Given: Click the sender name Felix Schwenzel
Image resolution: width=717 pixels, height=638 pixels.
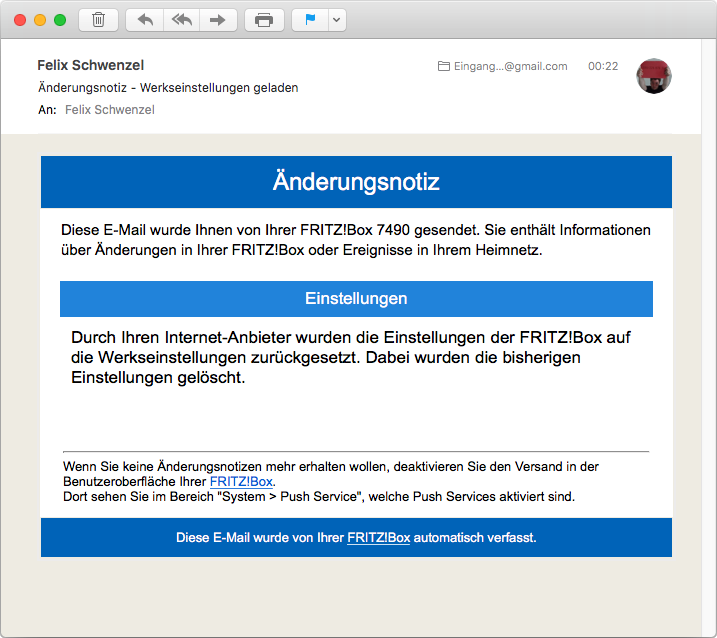Looking at the screenshot, I should [x=91, y=65].
